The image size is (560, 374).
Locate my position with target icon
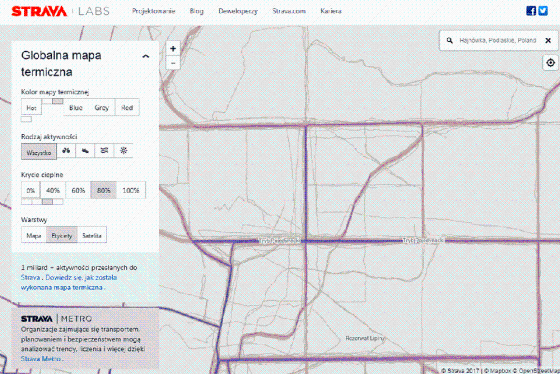tap(550, 63)
